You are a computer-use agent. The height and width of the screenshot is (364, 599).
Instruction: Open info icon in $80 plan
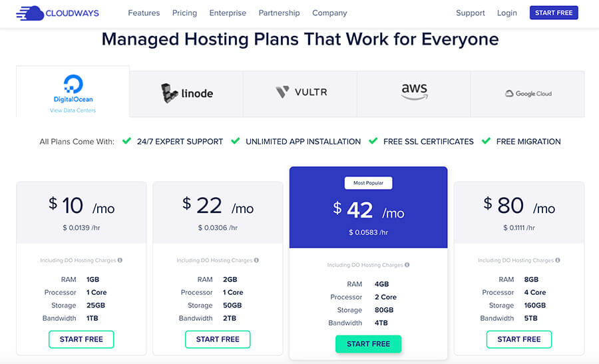(x=558, y=260)
